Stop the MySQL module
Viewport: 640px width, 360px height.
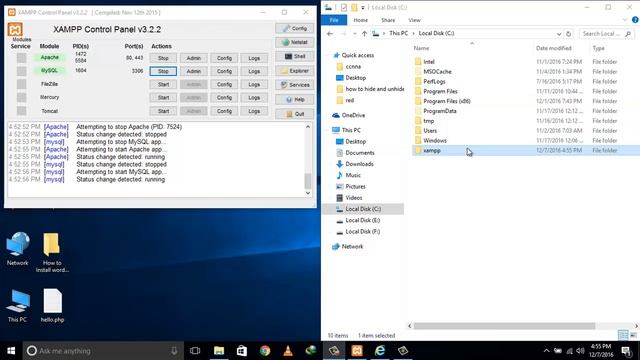(163, 71)
